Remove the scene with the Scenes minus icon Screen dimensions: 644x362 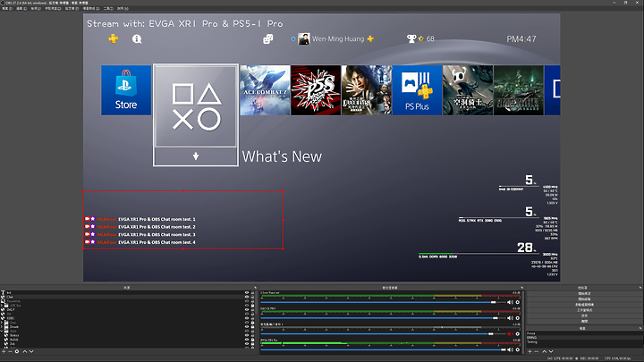click(x=537, y=352)
